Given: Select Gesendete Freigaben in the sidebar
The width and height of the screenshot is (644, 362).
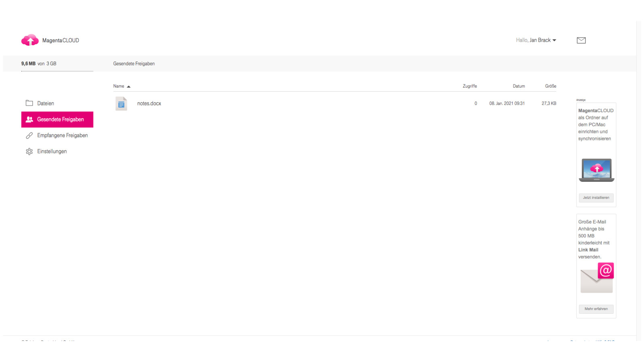Looking at the screenshot, I should 57,119.
